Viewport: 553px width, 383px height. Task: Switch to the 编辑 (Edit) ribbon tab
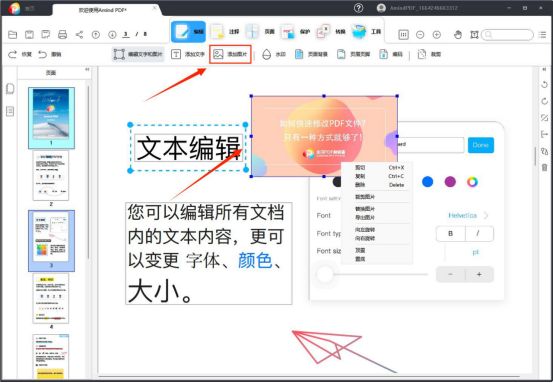pyautogui.click(x=188, y=32)
